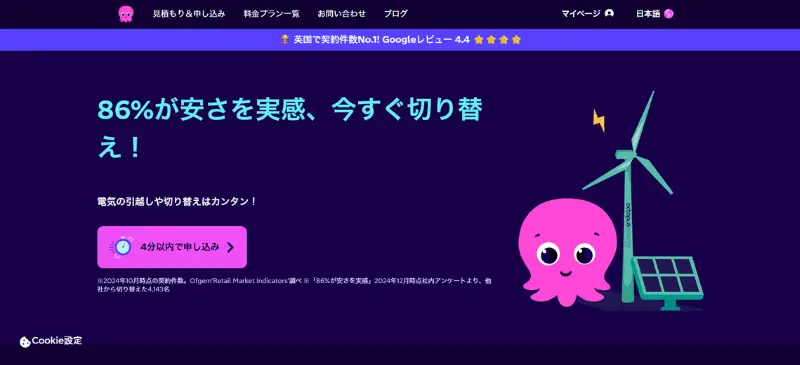Screen dimensions: 800x365
Task: Click the trophy icon in banner
Action: tap(285, 39)
